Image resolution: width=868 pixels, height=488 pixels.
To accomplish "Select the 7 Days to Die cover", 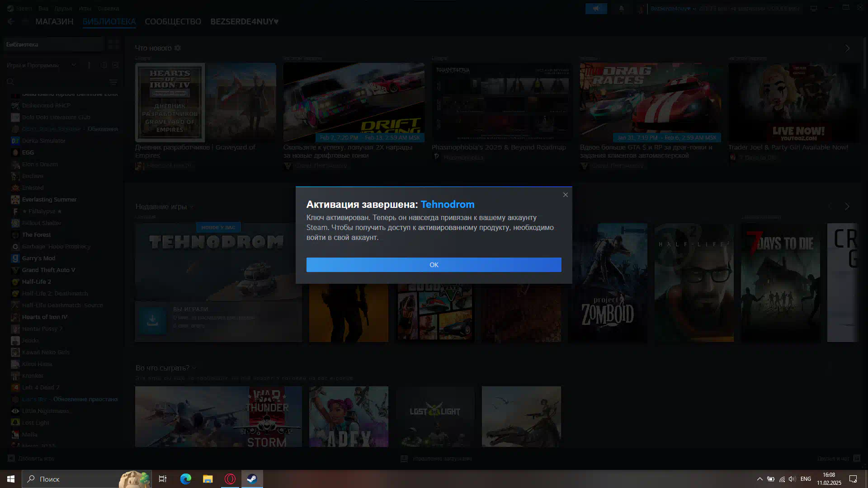I will (780, 282).
